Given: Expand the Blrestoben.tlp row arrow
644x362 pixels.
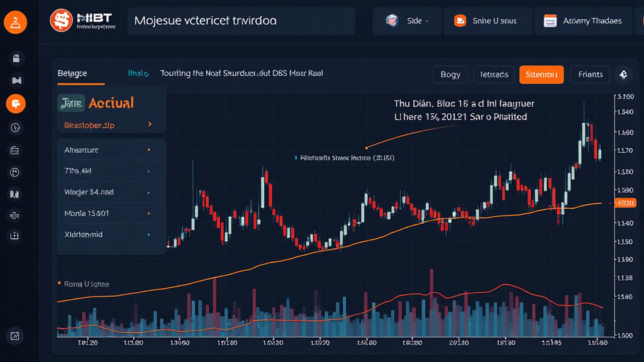Looking at the screenshot, I should click(x=150, y=125).
